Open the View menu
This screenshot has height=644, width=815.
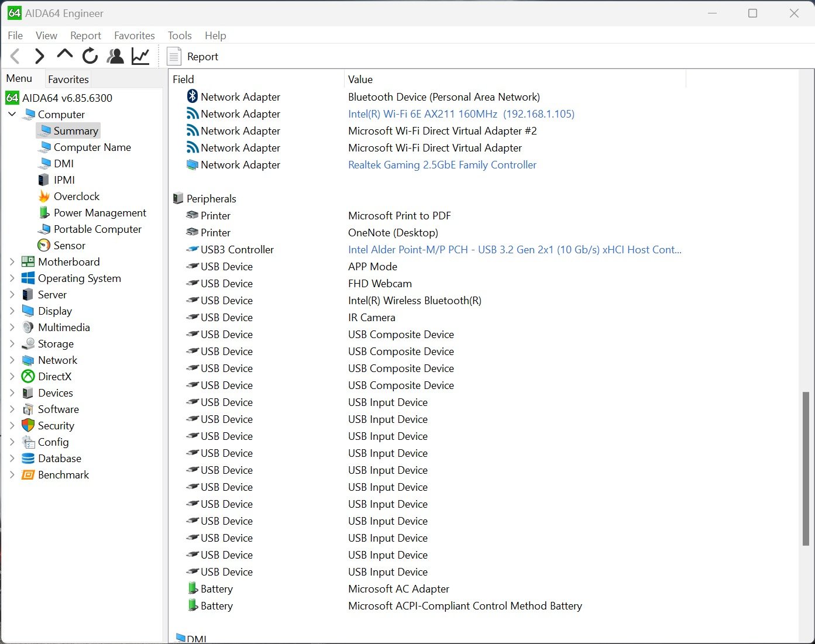click(46, 36)
